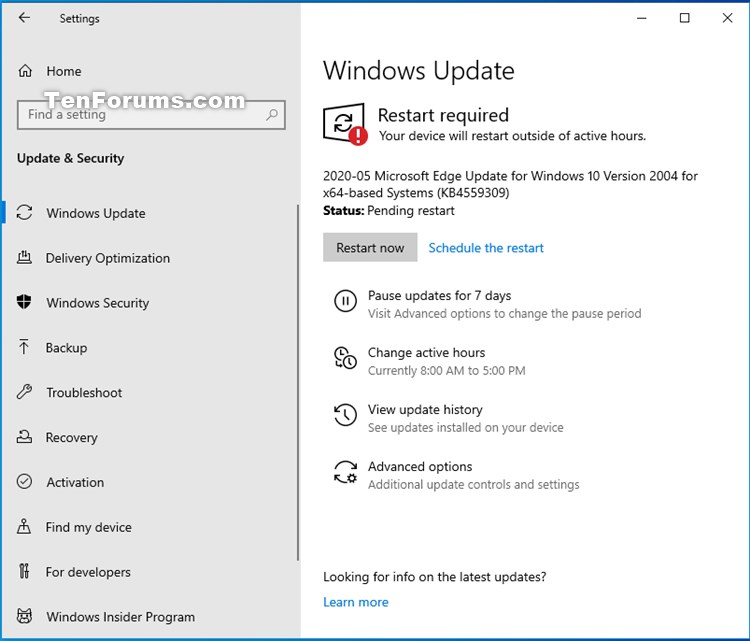Viewport: 750px width, 641px height.
Task: Close the Settings window
Action: 727,18
